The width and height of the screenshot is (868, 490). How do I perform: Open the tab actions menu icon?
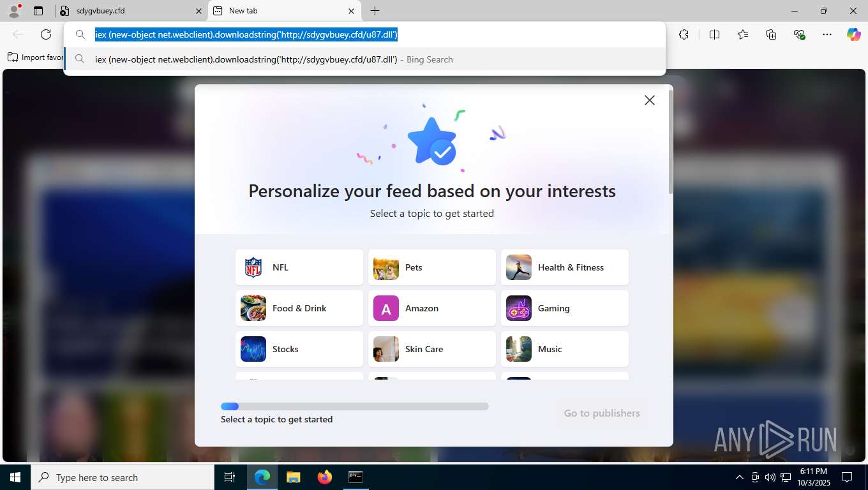[x=38, y=11]
